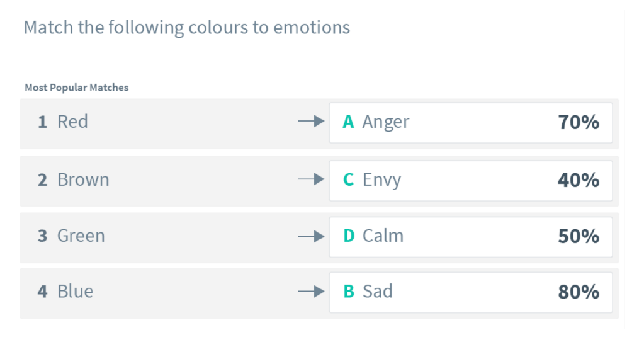
Task: Select the teal letter C marker
Action: coord(348,179)
